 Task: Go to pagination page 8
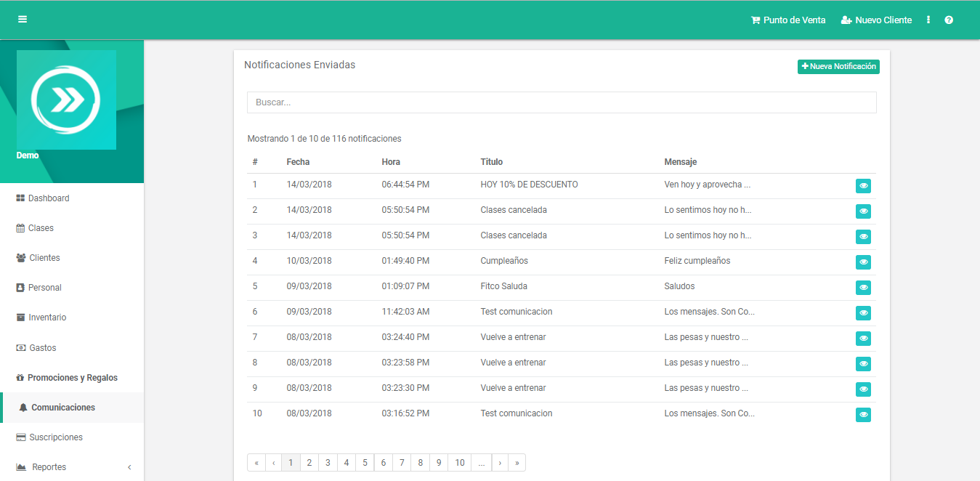click(420, 463)
